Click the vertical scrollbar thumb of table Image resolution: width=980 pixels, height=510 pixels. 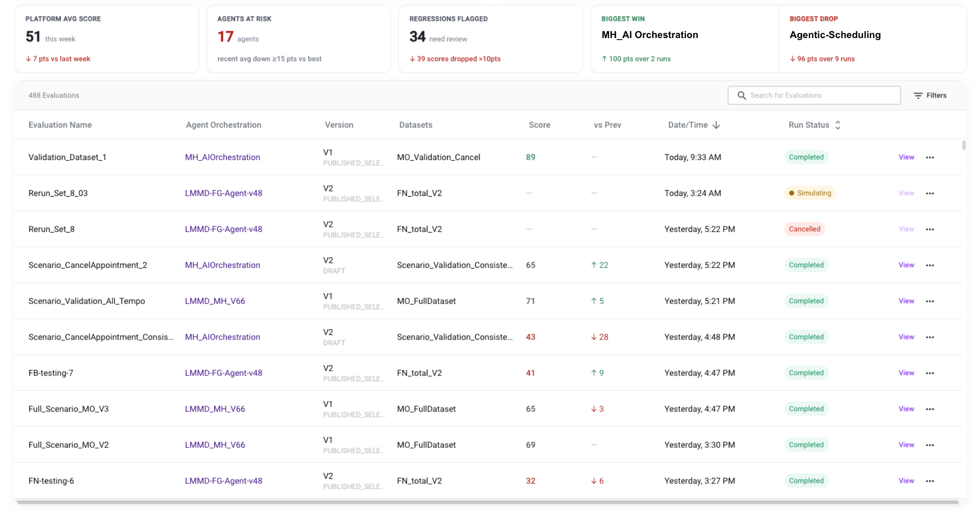(964, 145)
